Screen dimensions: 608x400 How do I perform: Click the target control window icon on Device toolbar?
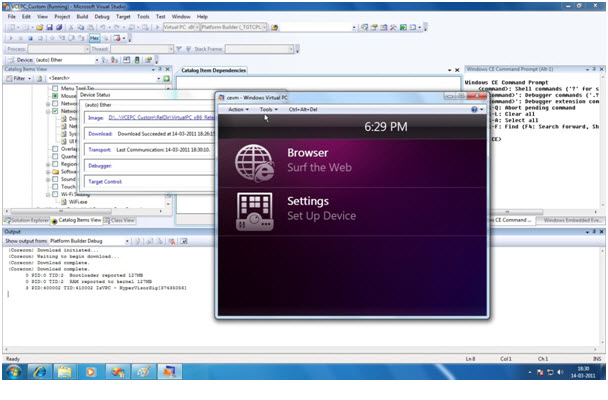point(126,60)
